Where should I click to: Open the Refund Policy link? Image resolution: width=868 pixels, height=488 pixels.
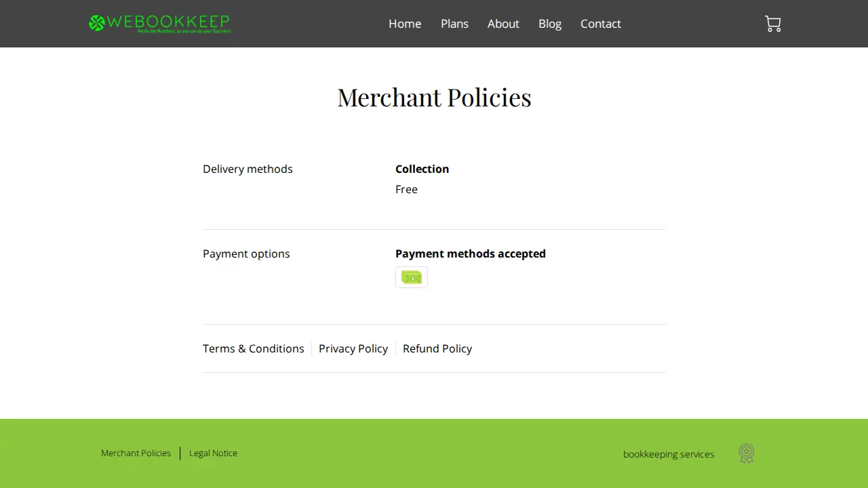point(437,348)
